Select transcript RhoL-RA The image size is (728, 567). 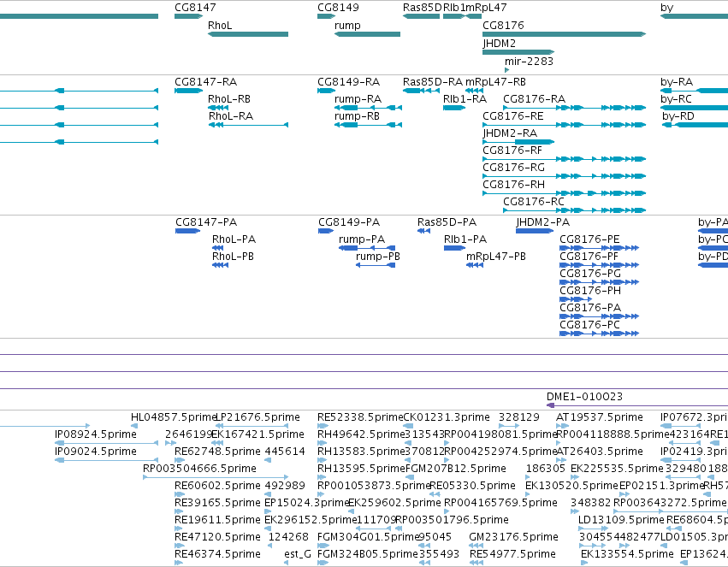click(248, 125)
